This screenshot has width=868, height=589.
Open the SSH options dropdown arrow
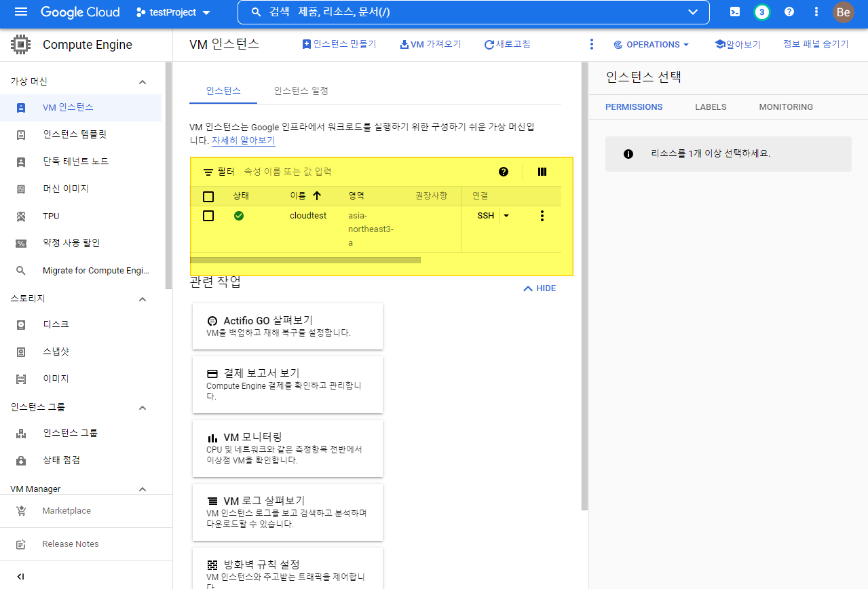coord(506,216)
